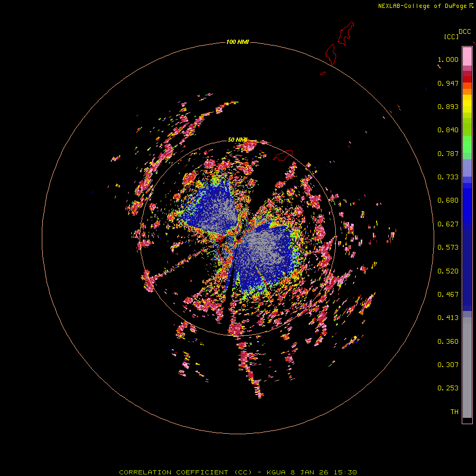Pick the gray color bar segment
This screenshot has height=476, width=476.
(467, 368)
